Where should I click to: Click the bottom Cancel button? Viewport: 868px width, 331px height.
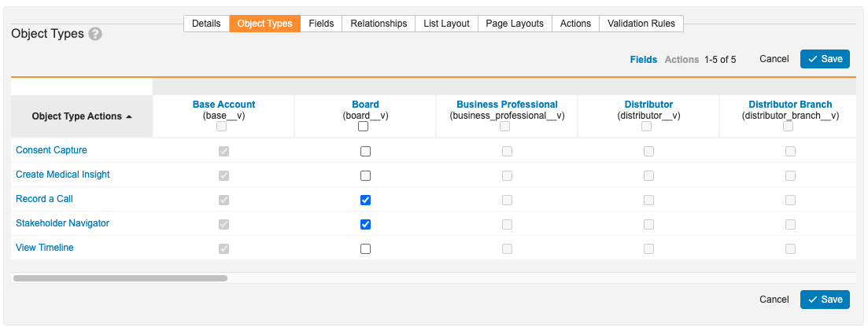[x=774, y=300]
